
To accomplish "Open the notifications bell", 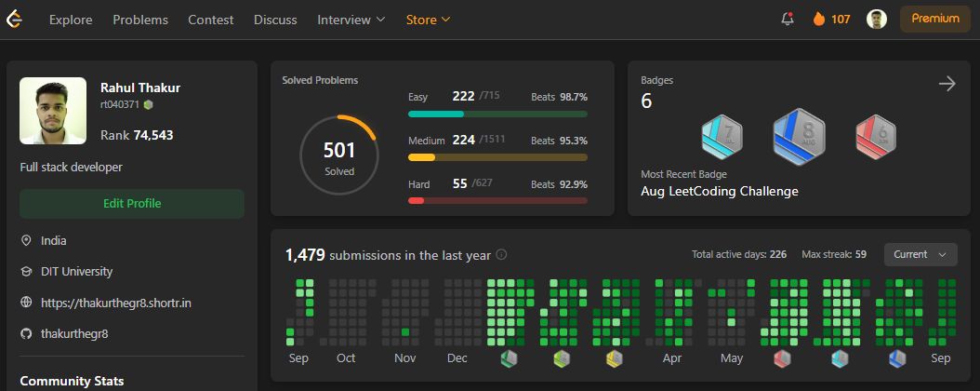I will pos(788,19).
